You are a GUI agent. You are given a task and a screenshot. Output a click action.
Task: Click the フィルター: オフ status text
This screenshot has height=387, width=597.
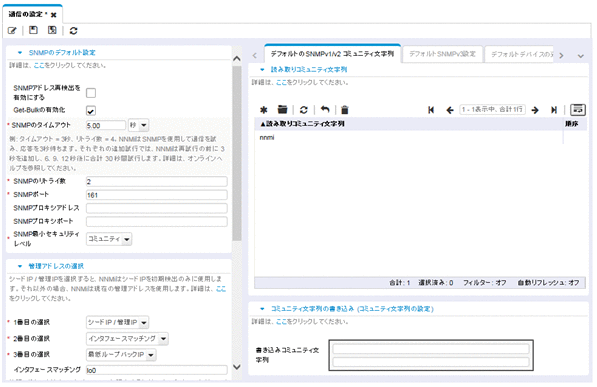tap(485, 283)
